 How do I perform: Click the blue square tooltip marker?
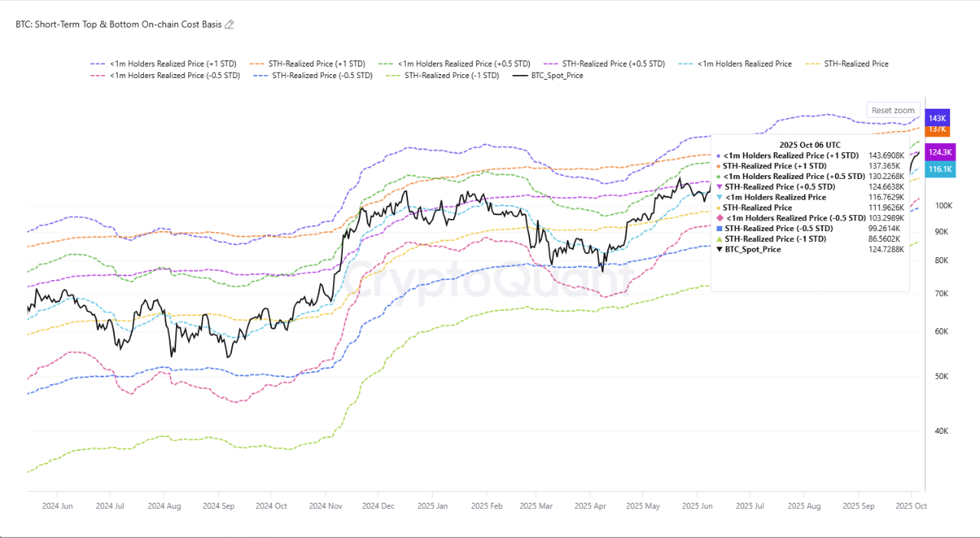pyautogui.click(x=719, y=229)
